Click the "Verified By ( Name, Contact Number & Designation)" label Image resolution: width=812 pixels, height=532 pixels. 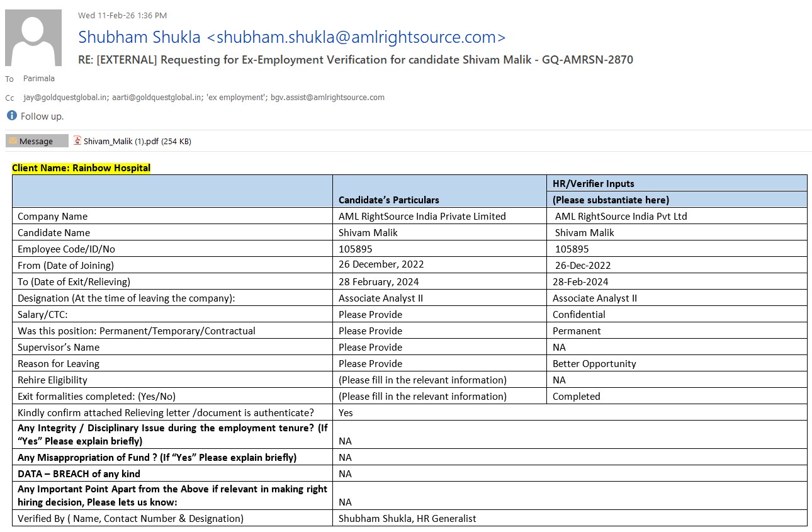[130, 518]
